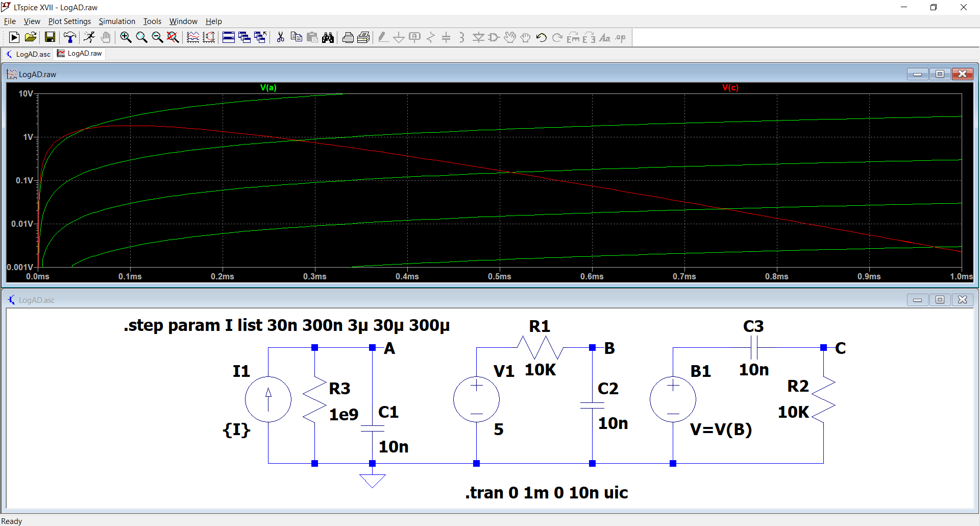Switch to the LogAD.asc tab

click(29, 54)
